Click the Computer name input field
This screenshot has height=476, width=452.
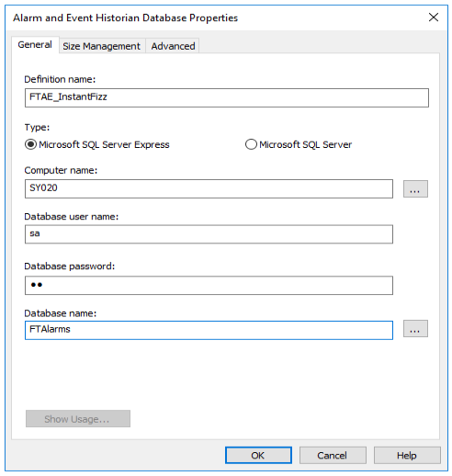[209, 188]
